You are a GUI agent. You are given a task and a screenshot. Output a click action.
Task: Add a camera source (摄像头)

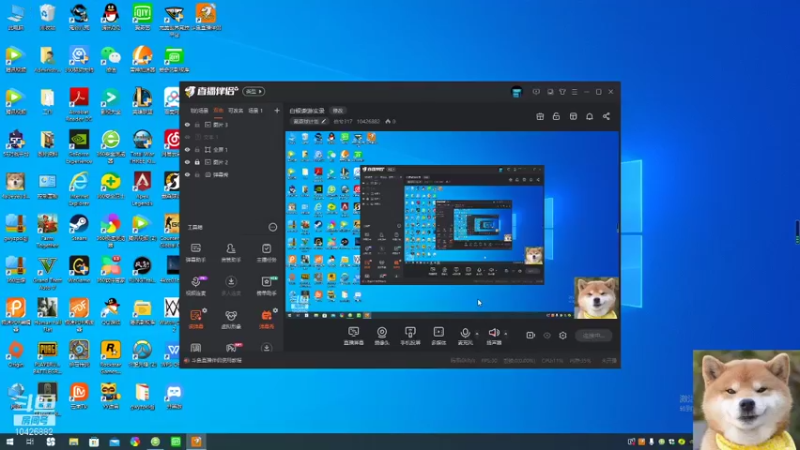coord(382,336)
